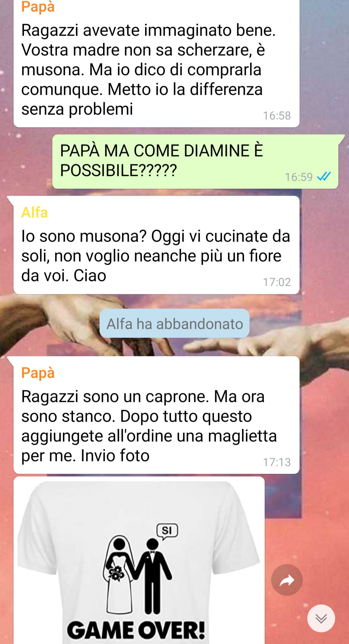Viewport: 349px width, 644px height.
Task: Jump to latest messages with double-chevron button
Action: coord(321,618)
